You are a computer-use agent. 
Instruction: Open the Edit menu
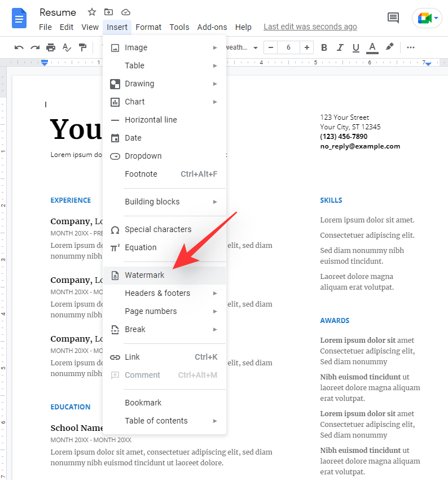pyautogui.click(x=67, y=27)
